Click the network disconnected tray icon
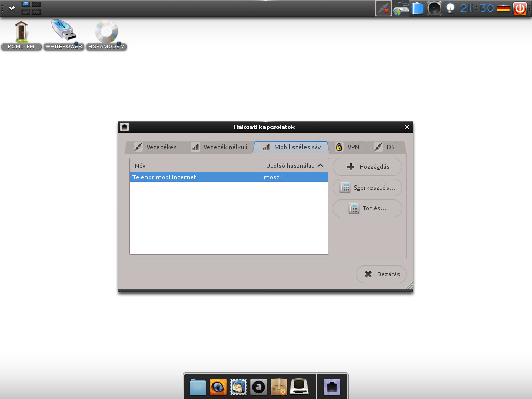 pos(383,8)
